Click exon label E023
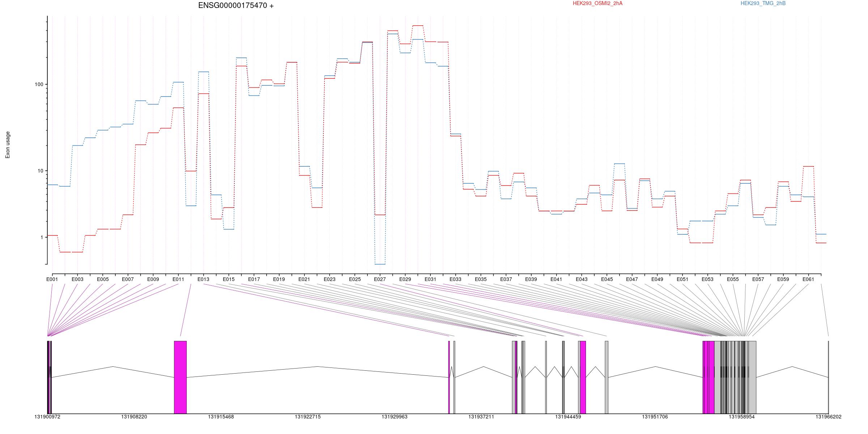The height and width of the screenshot is (434, 868). 329,279
